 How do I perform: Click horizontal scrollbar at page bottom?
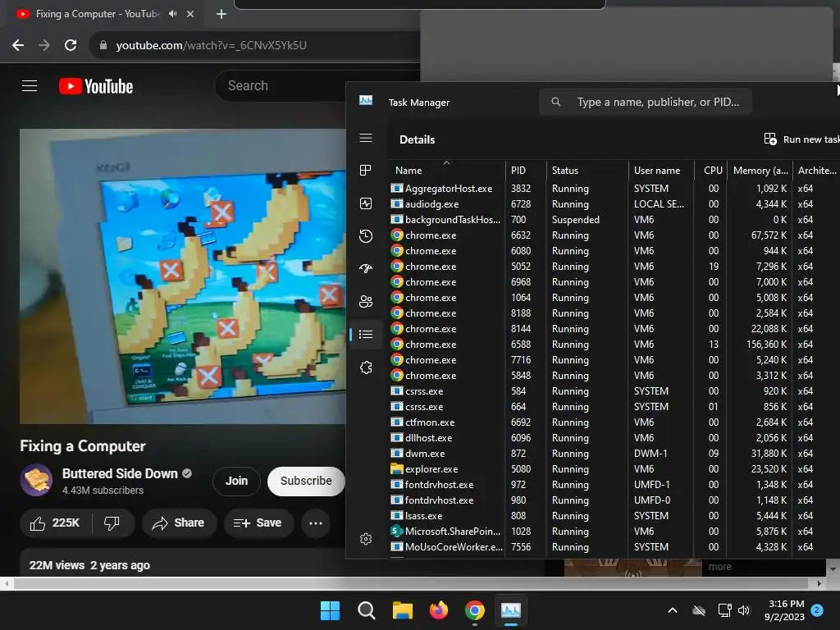coord(411,583)
